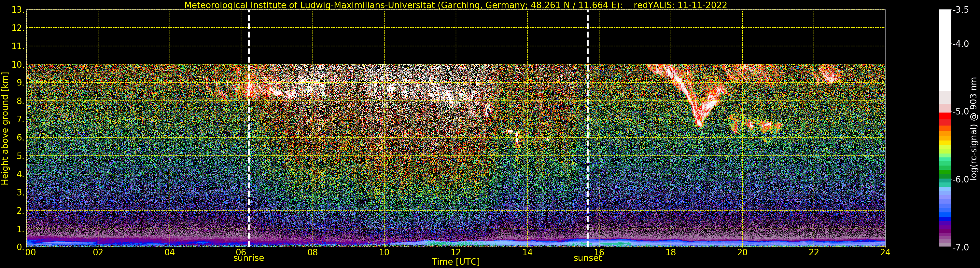Screen dimensions: 980x268
Task: Click the time axis tick label 04
Action: coord(170,252)
